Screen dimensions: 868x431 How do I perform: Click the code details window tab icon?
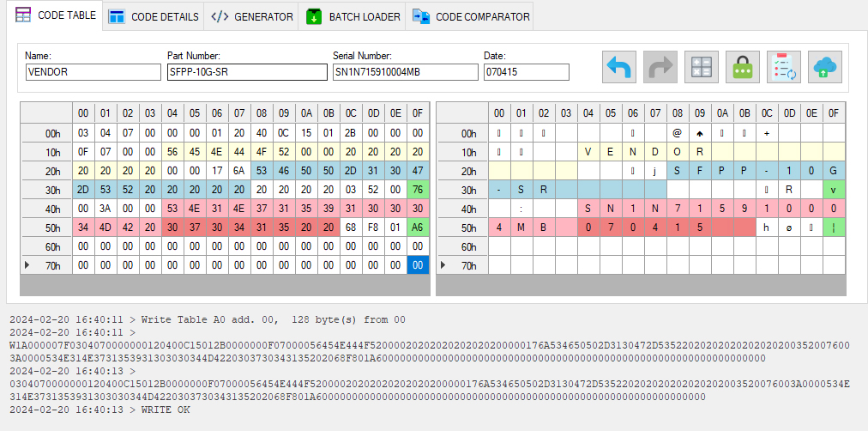pos(117,16)
